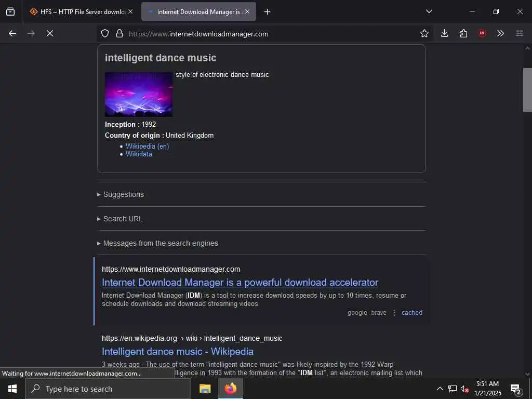Show more tools overflow chevron
The width and height of the screenshot is (532, 399).
pyautogui.click(x=500, y=33)
